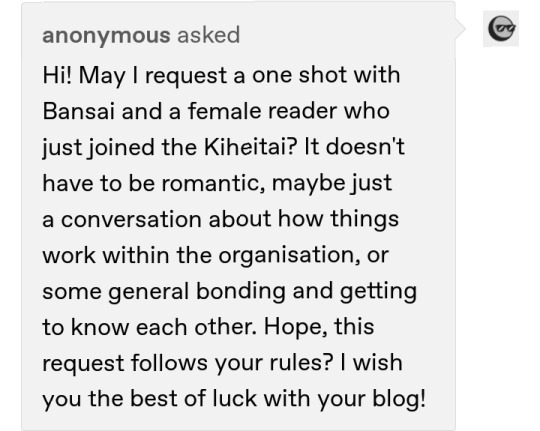The image size is (540, 431).
Task: Click the speech bubble pointer beside avatar
Action: (x=460, y=29)
